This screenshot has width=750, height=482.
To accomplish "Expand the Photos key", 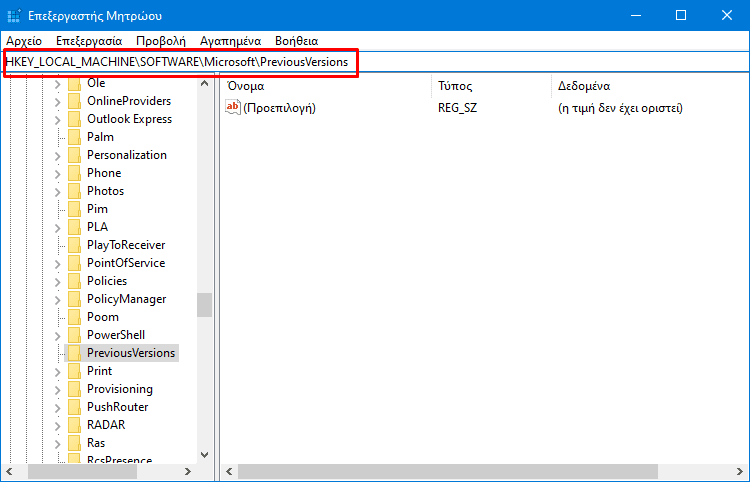I will (57, 192).
